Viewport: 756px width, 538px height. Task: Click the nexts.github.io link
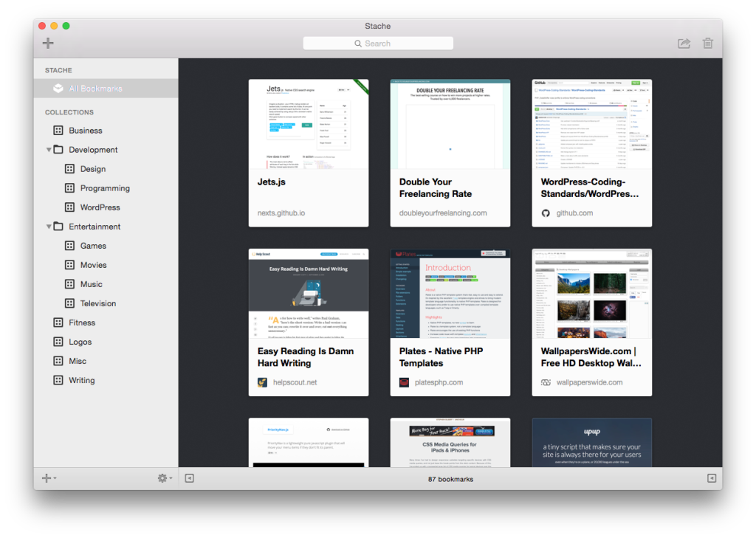click(281, 213)
